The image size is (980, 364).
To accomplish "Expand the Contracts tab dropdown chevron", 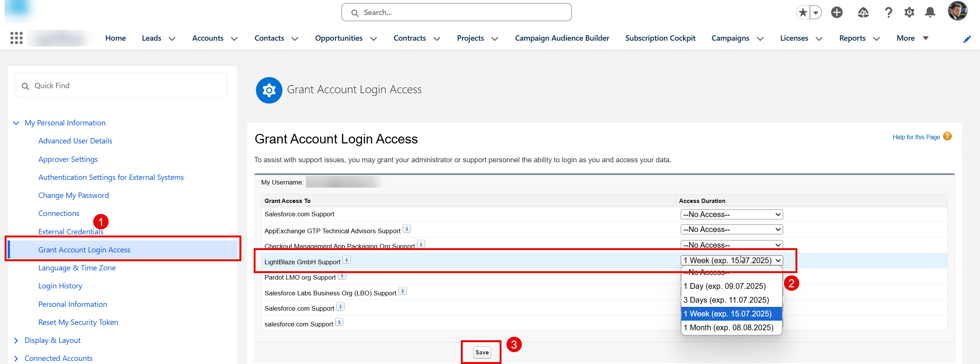I will [437, 39].
